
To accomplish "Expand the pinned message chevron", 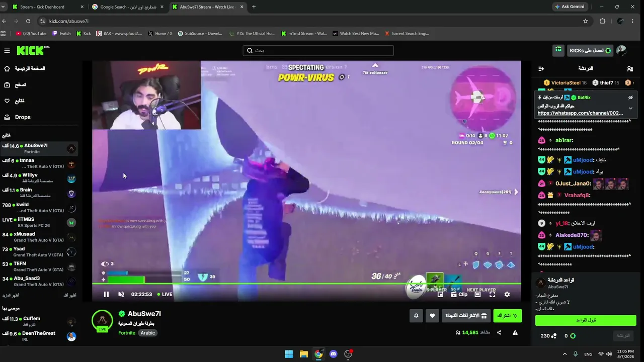I will (x=630, y=108).
